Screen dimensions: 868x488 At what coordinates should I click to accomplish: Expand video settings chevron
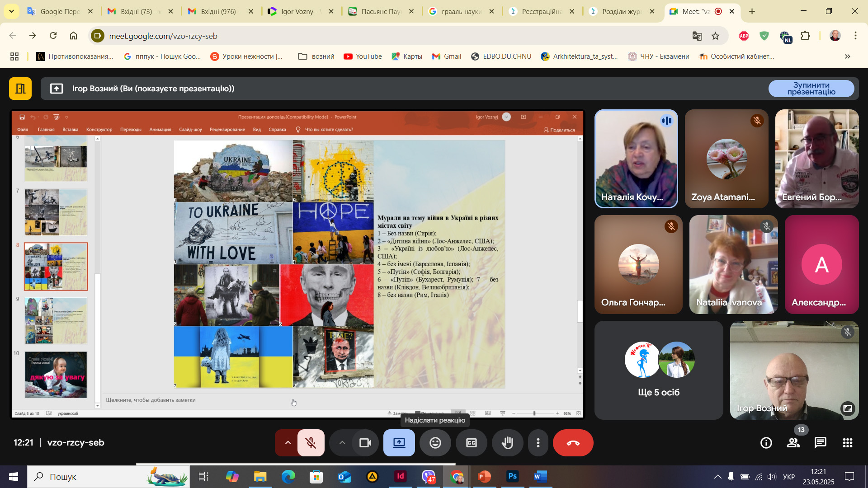coord(342,443)
